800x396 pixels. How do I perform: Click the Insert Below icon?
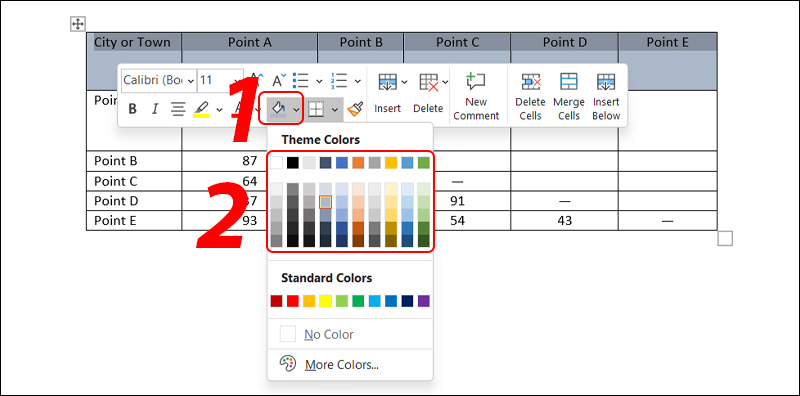point(606,82)
